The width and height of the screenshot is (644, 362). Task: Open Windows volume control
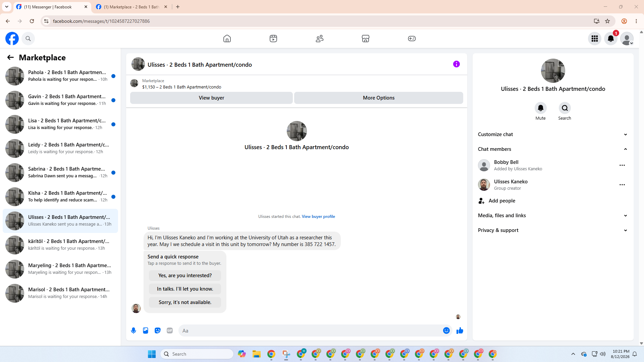click(603, 354)
